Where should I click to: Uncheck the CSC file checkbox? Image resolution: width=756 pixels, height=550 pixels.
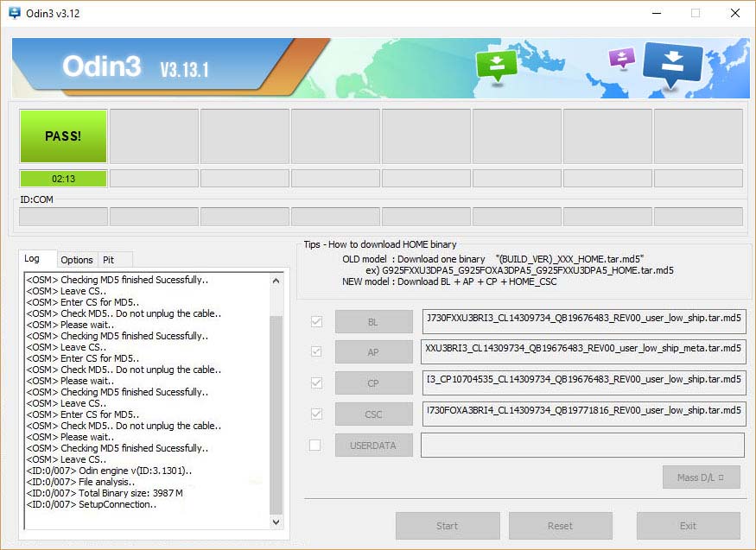tap(316, 414)
